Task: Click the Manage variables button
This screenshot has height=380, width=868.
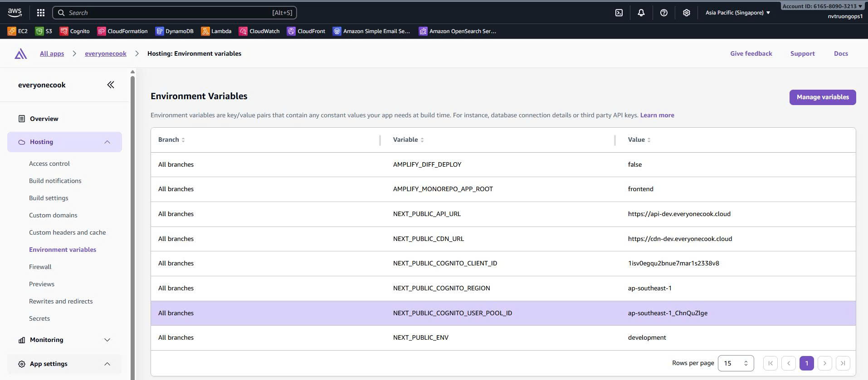Action: click(x=823, y=97)
